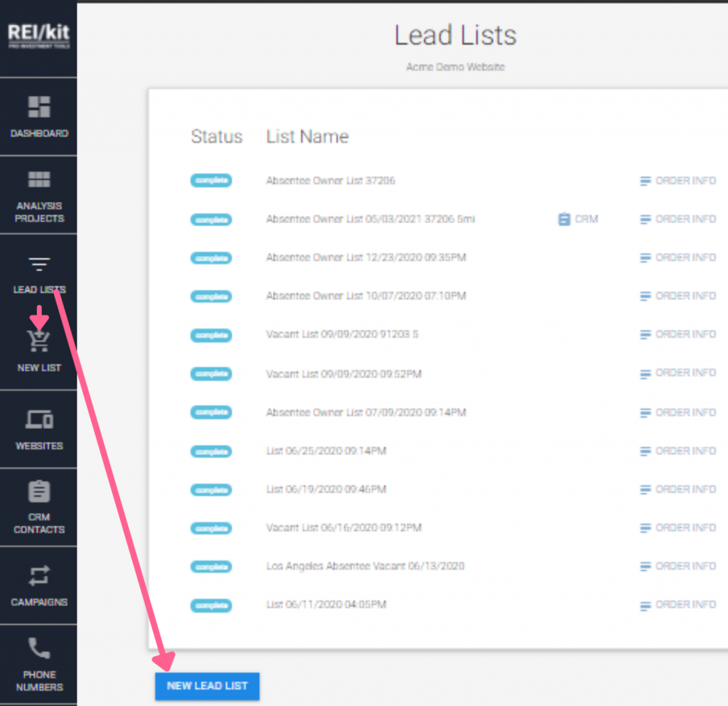Screen dimensions: 728x706
Task: Open the Acme Demo Website link
Action: [455, 67]
